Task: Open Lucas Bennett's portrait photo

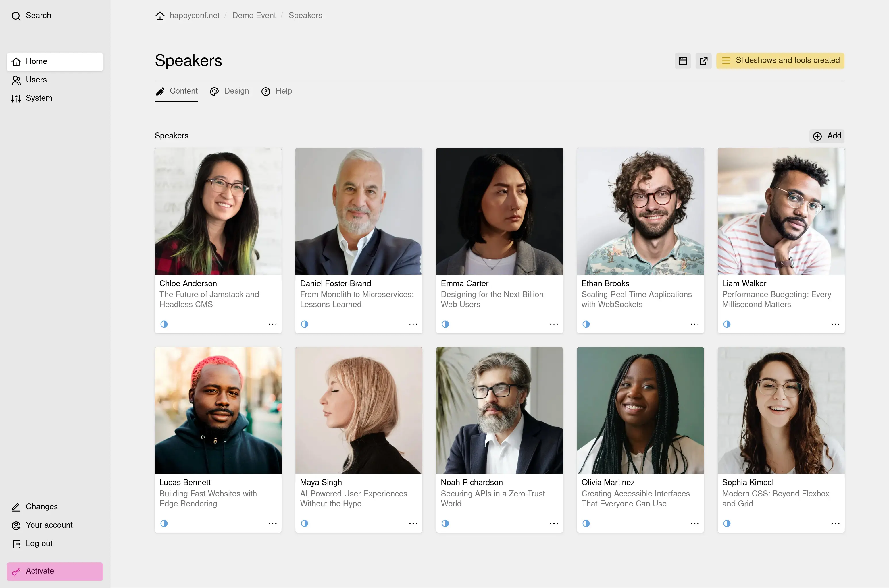Action: pos(218,410)
